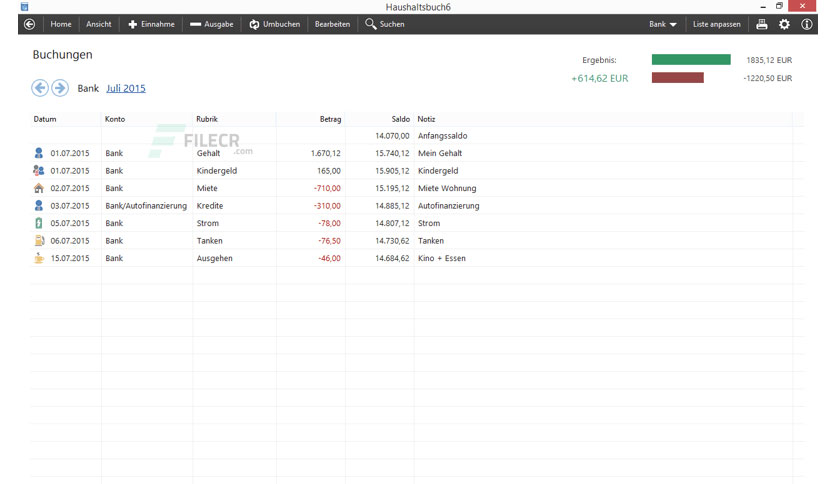Select balance 14.070,00 starting balance

(x=392, y=136)
